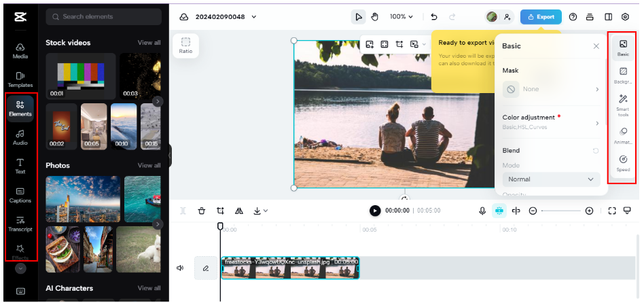Open the layout stack icon in header
The height and width of the screenshot is (303, 644).
click(590, 17)
